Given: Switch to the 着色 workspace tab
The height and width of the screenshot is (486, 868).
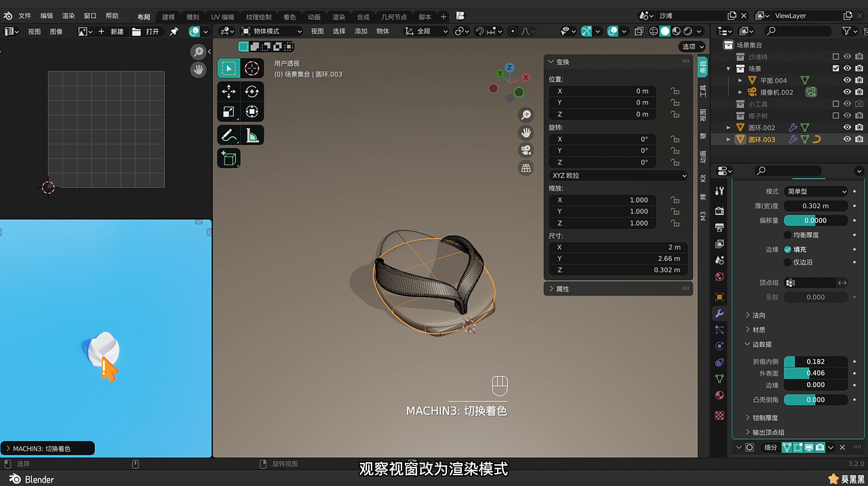Looking at the screenshot, I should pyautogui.click(x=290, y=17).
